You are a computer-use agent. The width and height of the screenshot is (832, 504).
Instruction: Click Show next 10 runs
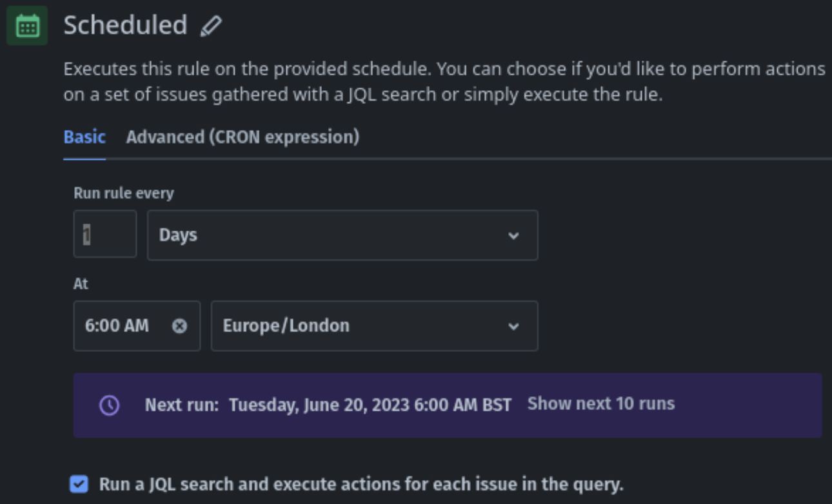(x=600, y=404)
